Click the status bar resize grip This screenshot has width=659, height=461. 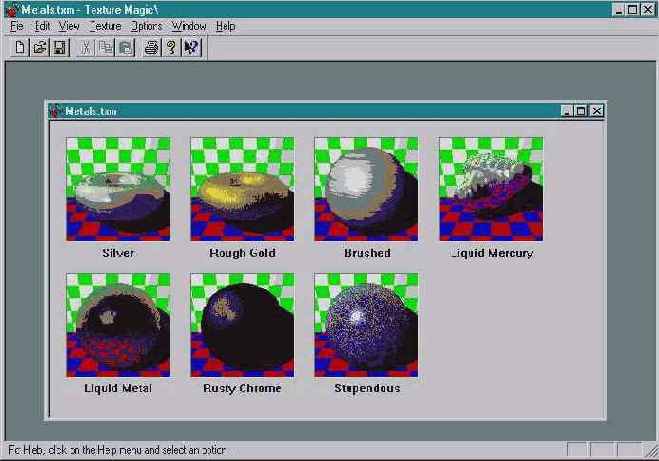pyautogui.click(x=652, y=452)
